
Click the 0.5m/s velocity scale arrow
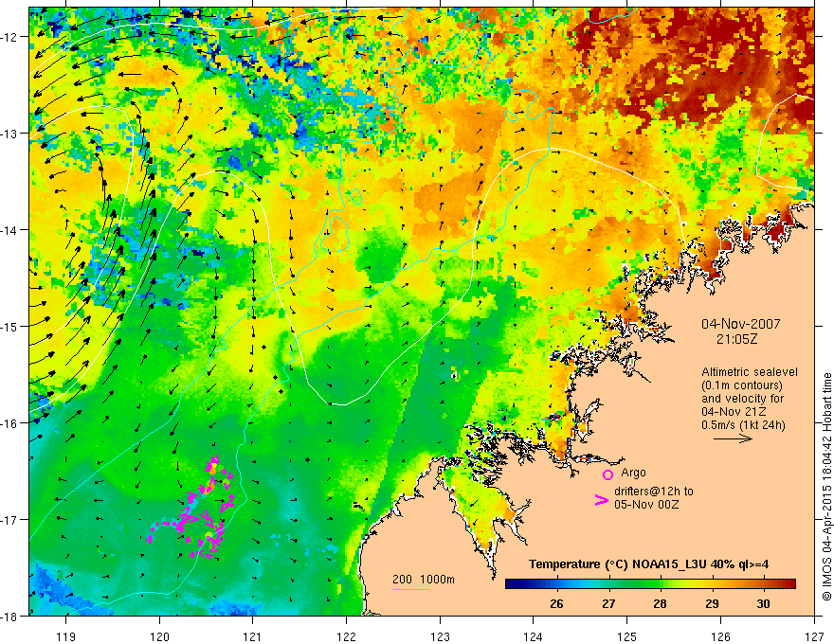point(733,438)
